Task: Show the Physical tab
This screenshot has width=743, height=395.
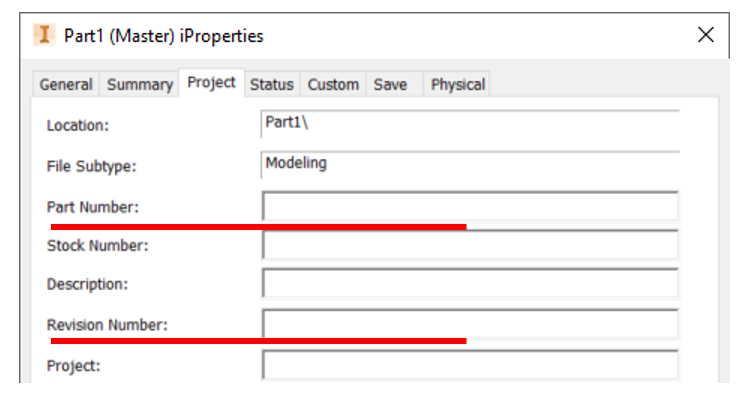Action: [x=458, y=85]
